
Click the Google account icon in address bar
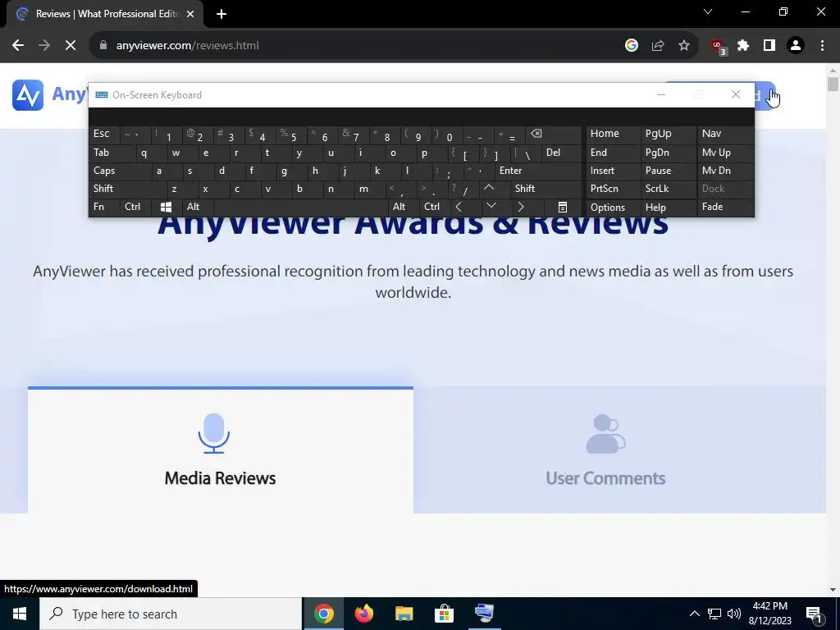[632, 46]
